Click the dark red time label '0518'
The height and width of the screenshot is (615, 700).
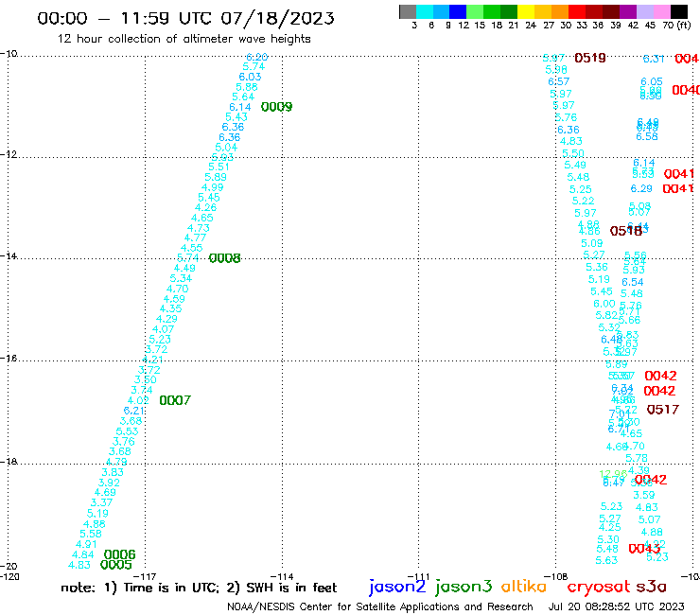626,231
